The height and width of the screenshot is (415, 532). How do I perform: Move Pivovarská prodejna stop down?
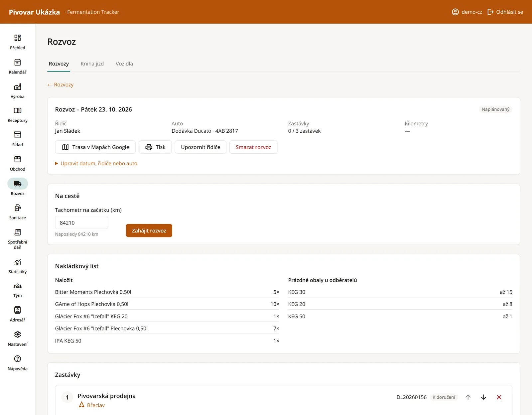pos(483,397)
